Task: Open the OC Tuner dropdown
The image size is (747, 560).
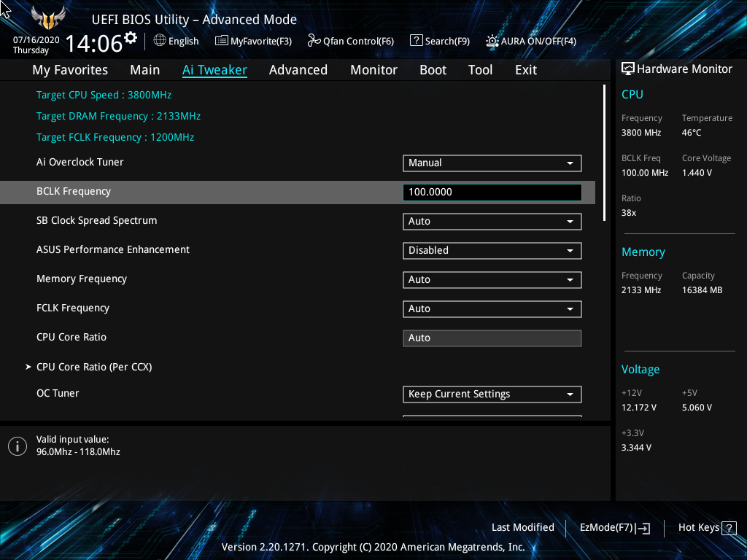Action: 492,394
